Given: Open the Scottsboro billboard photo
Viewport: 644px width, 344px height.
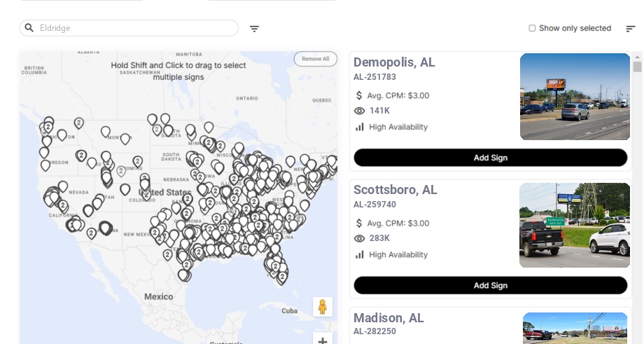Looking at the screenshot, I should [574, 225].
